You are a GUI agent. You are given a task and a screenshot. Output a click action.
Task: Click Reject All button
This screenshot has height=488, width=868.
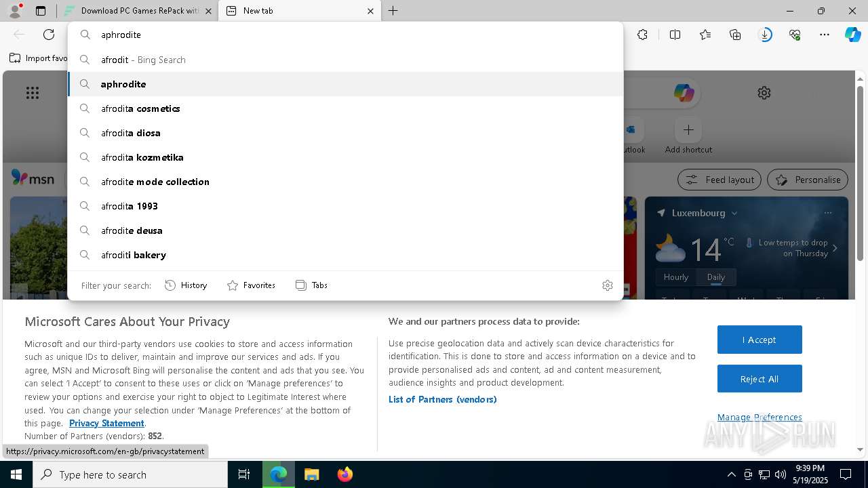point(759,379)
